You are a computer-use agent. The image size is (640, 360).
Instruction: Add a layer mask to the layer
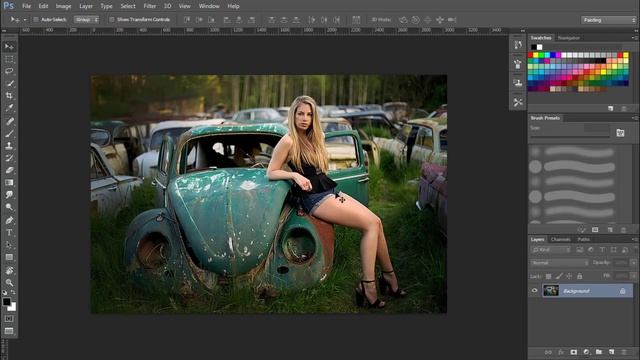573,352
